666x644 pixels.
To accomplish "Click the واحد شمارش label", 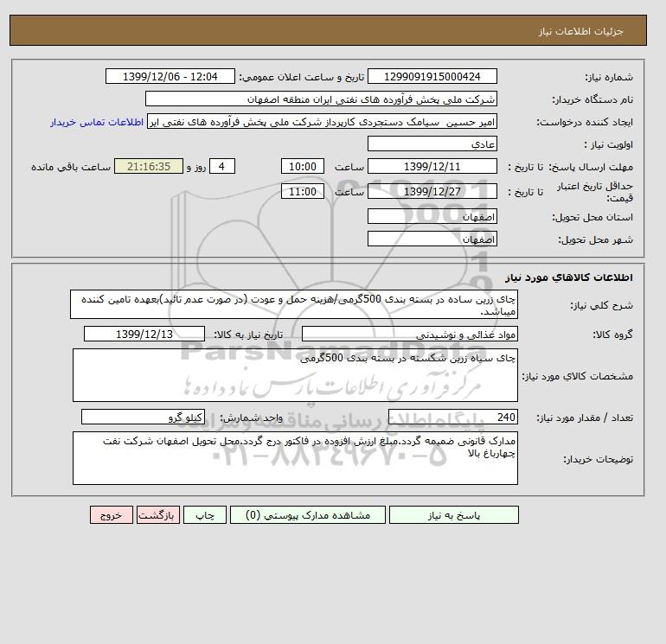I will click(x=251, y=418).
